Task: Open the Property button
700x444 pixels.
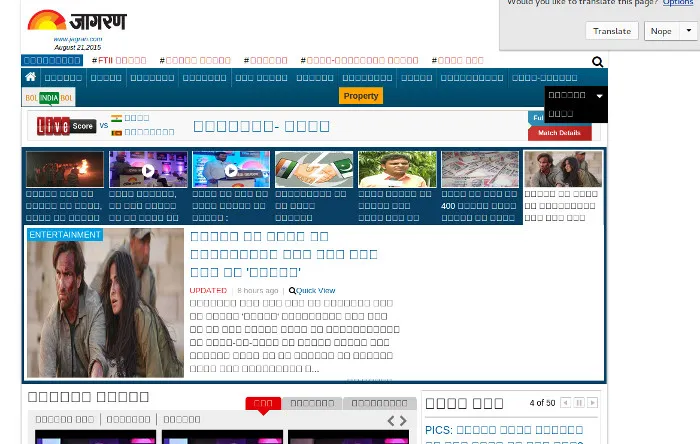Action: (x=361, y=96)
